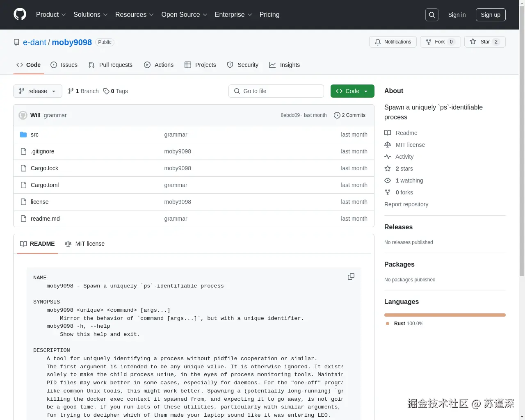Image resolution: width=525 pixels, height=420 pixels.
Task: Click the Notifications bell icon
Action: [x=378, y=42]
